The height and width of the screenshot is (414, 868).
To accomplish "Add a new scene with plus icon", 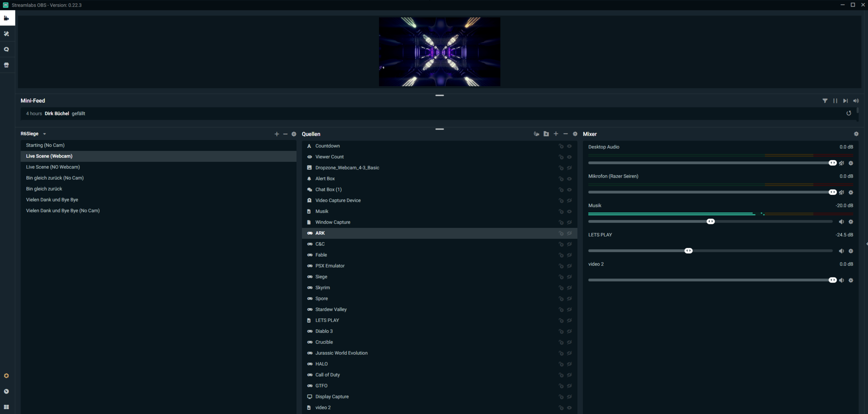I will click(277, 134).
